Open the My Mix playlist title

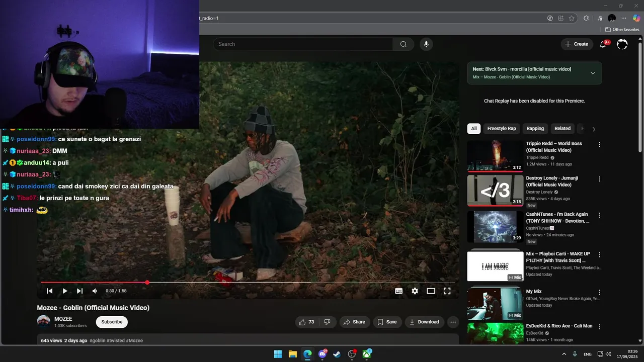click(534, 292)
